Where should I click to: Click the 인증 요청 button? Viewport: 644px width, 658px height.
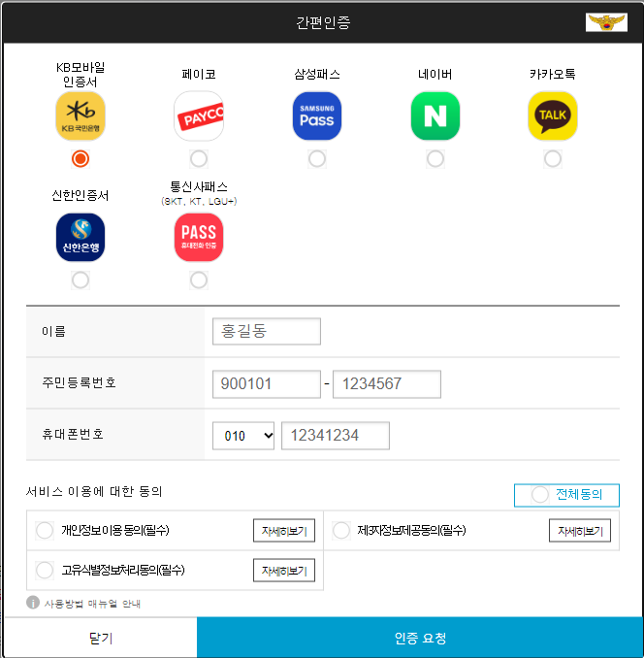(x=420, y=638)
